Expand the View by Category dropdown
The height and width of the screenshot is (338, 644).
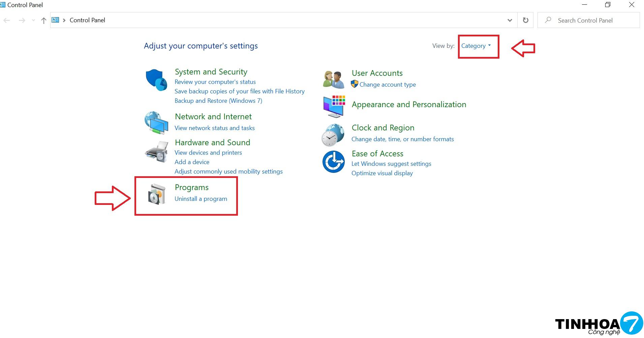pyautogui.click(x=476, y=46)
